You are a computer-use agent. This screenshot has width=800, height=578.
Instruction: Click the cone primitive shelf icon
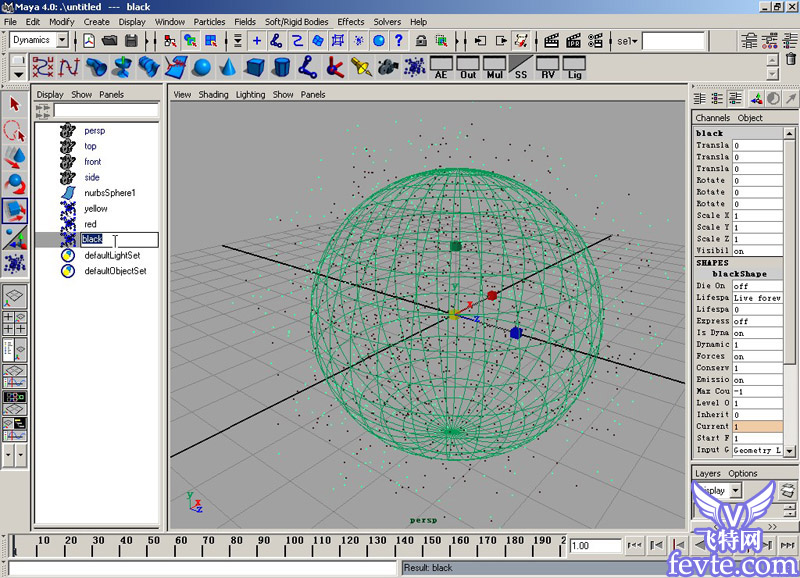[228, 67]
